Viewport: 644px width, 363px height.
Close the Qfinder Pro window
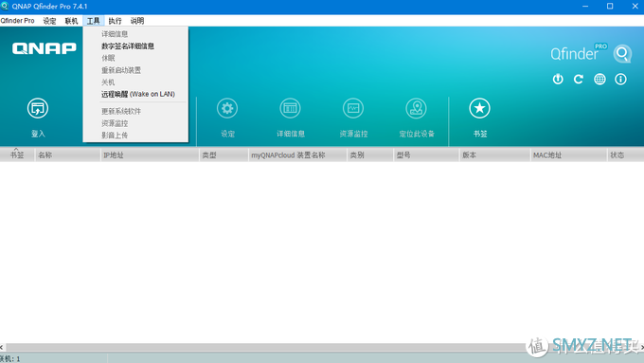pos(635,7)
